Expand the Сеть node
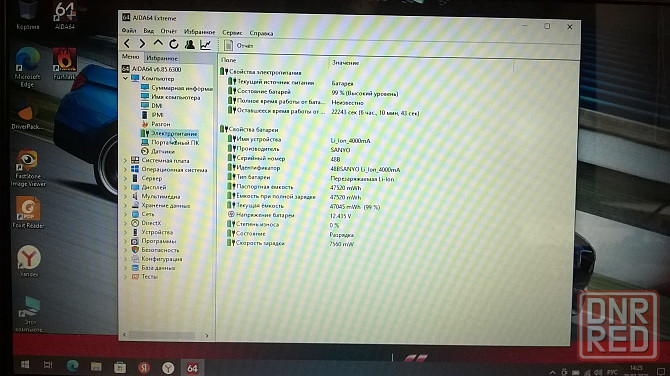The height and width of the screenshot is (376, 670). coord(125,214)
